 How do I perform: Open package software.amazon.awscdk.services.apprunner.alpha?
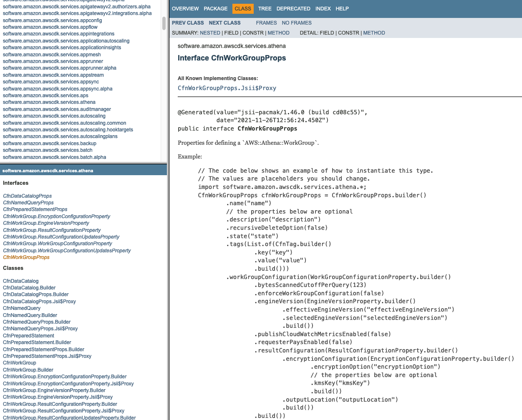60,68
